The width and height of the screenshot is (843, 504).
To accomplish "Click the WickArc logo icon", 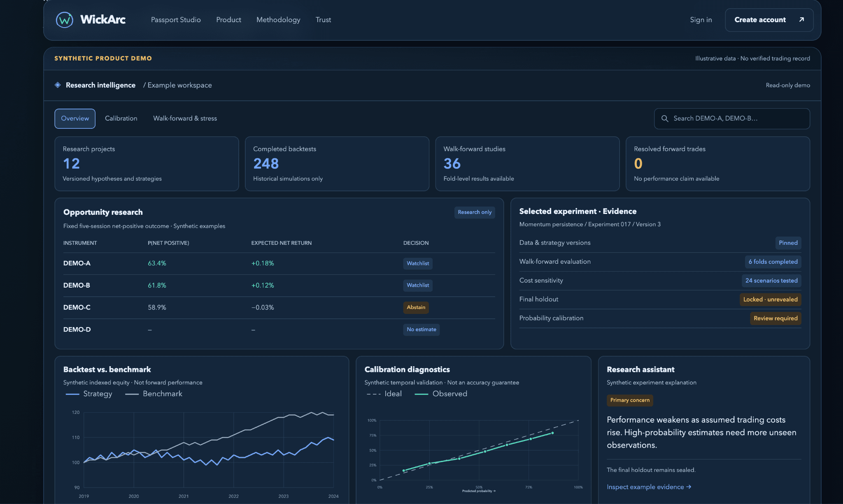I will pyautogui.click(x=65, y=20).
